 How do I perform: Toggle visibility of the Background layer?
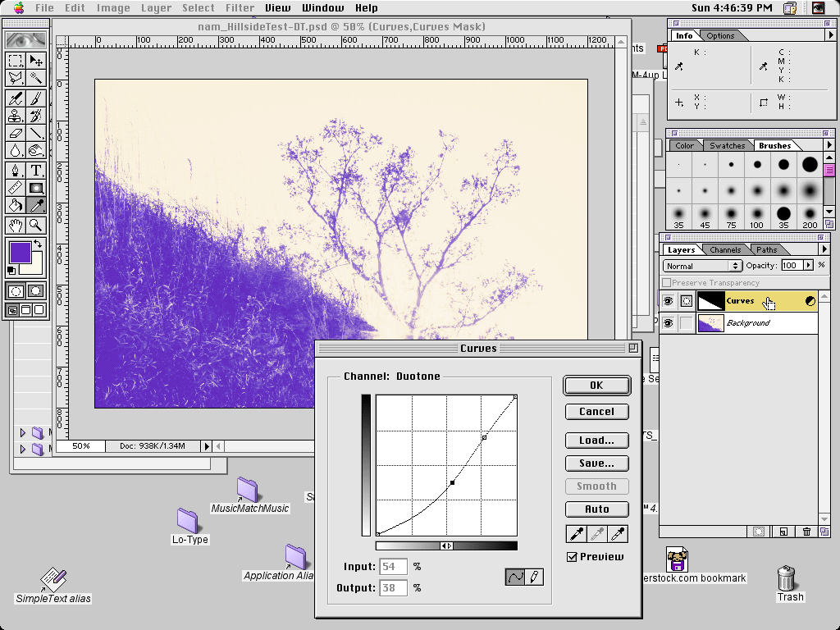[x=669, y=323]
